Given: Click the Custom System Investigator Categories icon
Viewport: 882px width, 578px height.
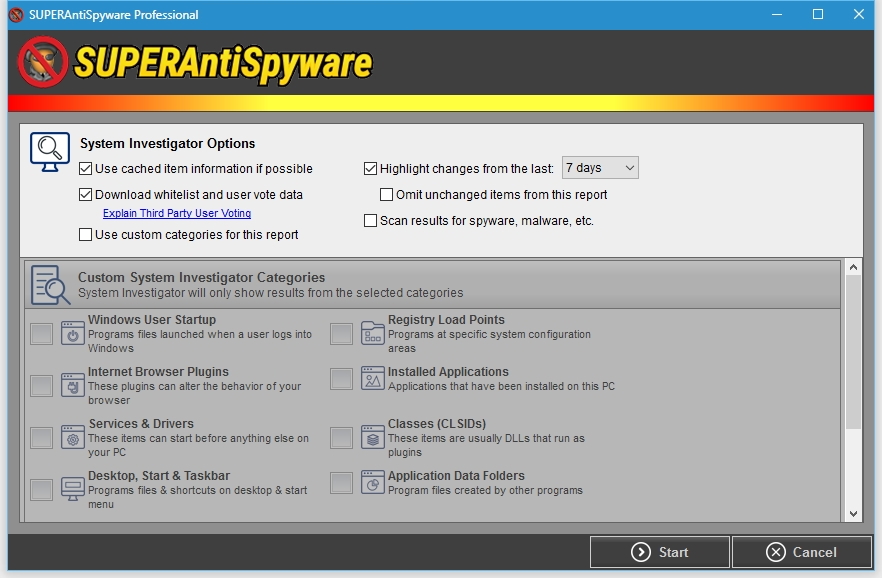Looking at the screenshot, I should coord(50,285).
